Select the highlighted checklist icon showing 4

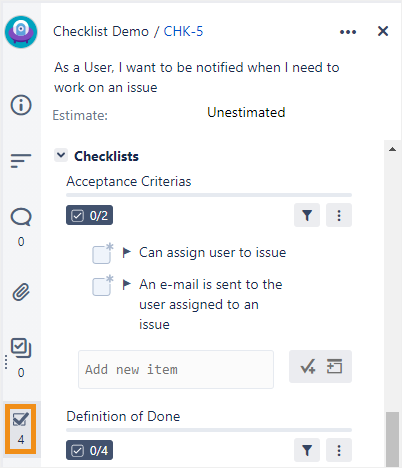coord(21,429)
